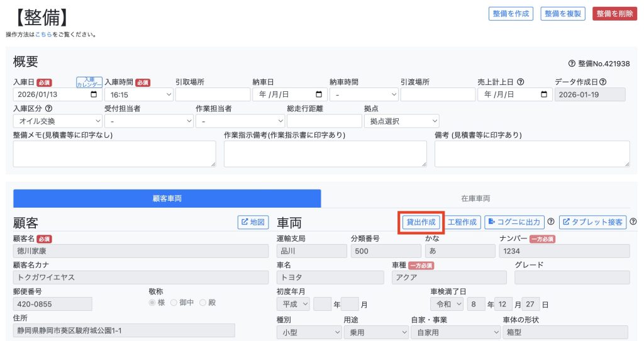Image resolution: width=644 pixels, height=341 pixels.
Task: Select the 殿 honorific radio button
Action: click(x=203, y=303)
